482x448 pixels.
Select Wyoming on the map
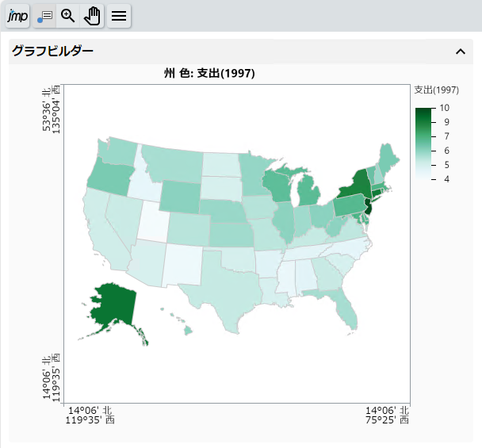click(179, 197)
